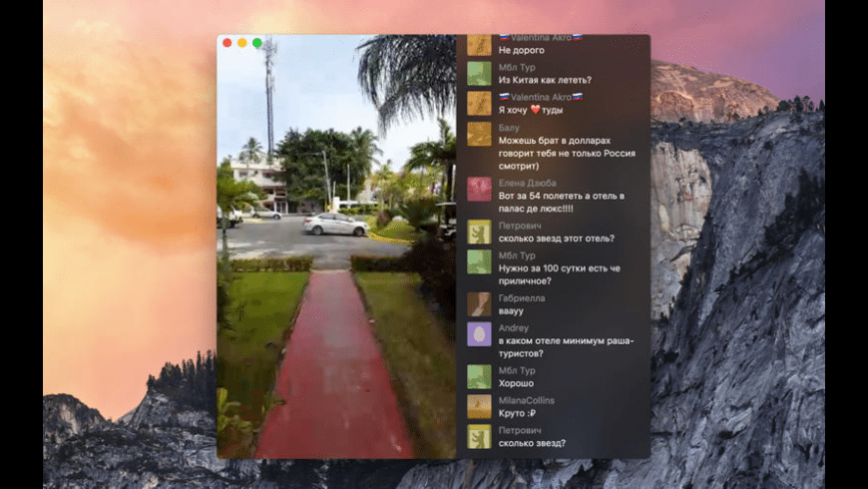Image resolution: width=868 pixels, height=489 pixels.
Task: Select the username Andrey
Action: pyautogui.click(x=513, y=328)
